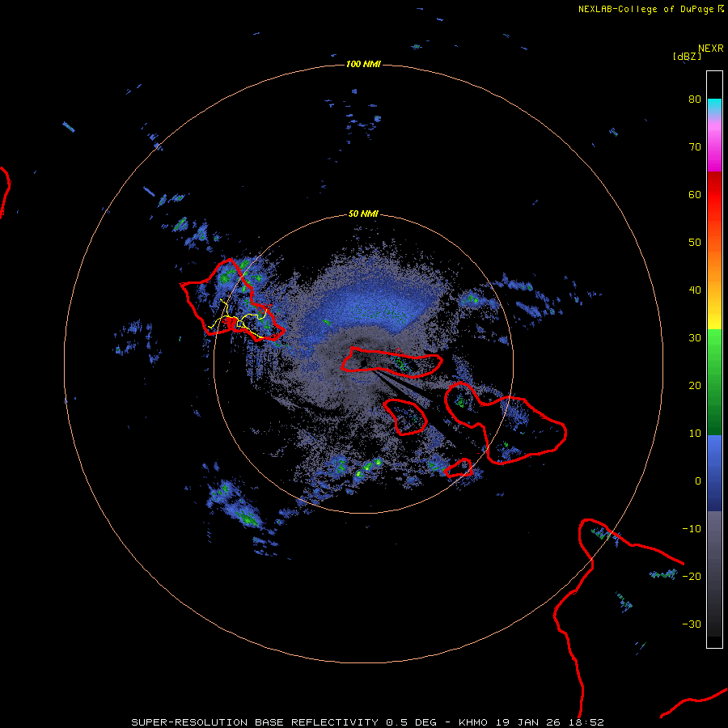The height and width of the screenshot is (728, 728).
Task: Click the 0 value on the color scale
Action: [698, 482]
